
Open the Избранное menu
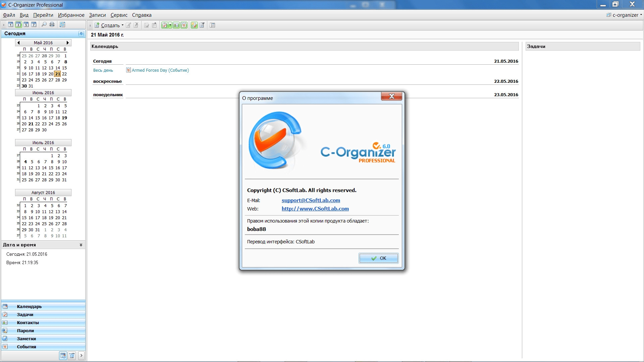(x=71, y=15)
